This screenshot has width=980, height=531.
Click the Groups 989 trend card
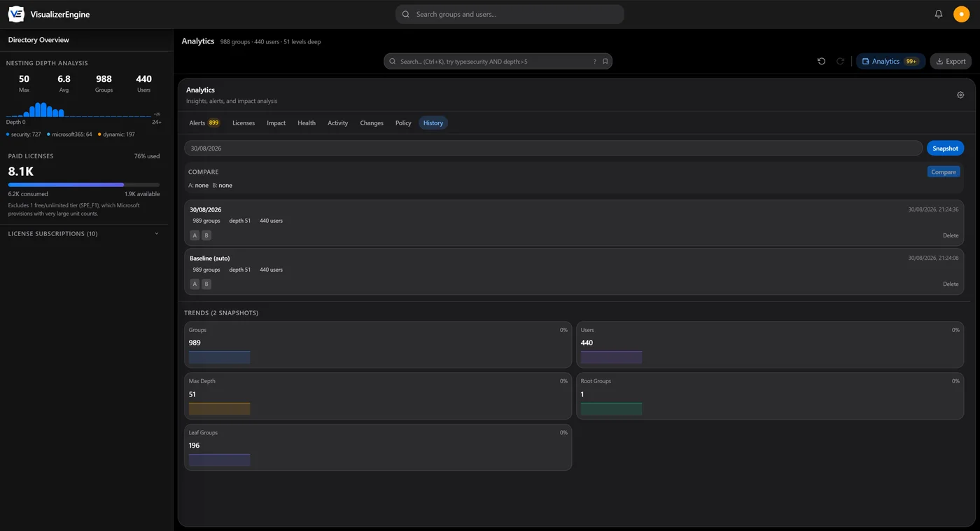(378, 345)
